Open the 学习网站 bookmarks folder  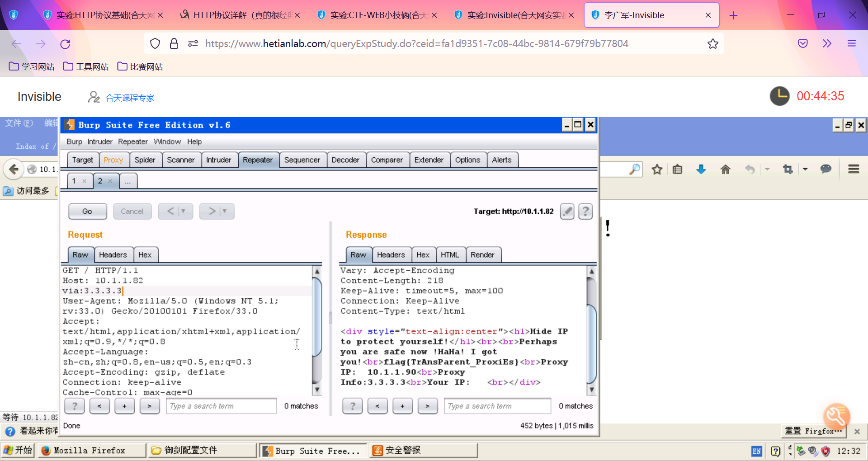[32, 66]
